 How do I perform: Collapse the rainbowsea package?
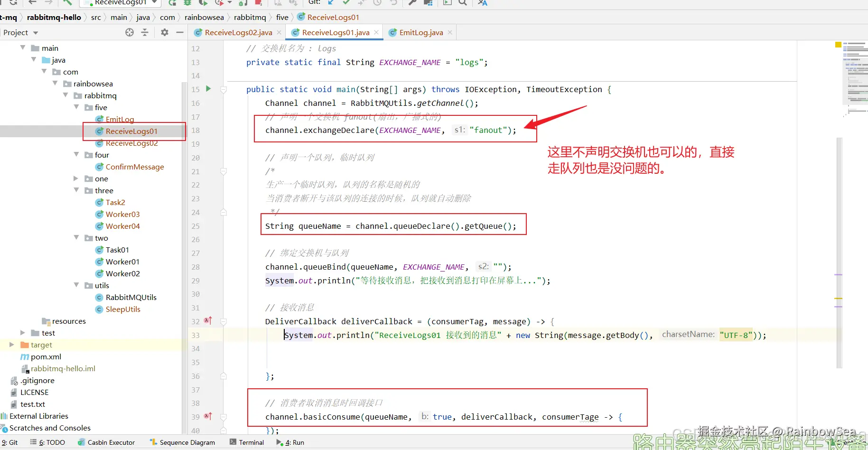click(55, 83)
